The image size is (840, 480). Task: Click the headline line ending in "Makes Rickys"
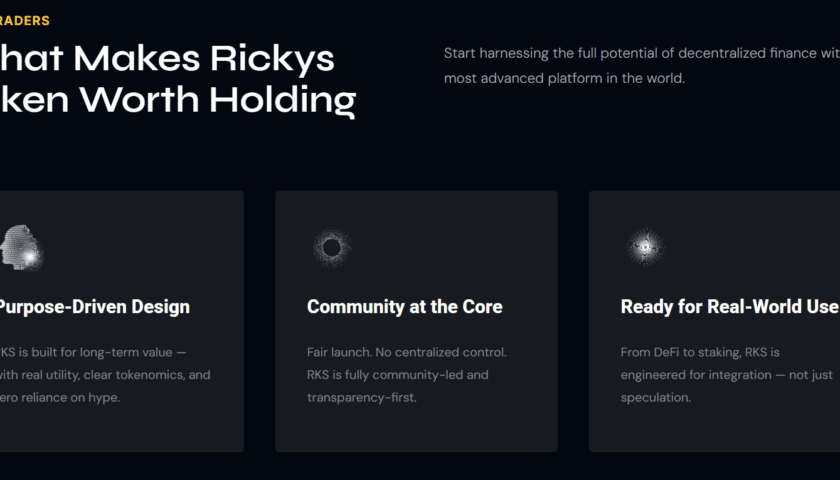[x=167, y=59]
